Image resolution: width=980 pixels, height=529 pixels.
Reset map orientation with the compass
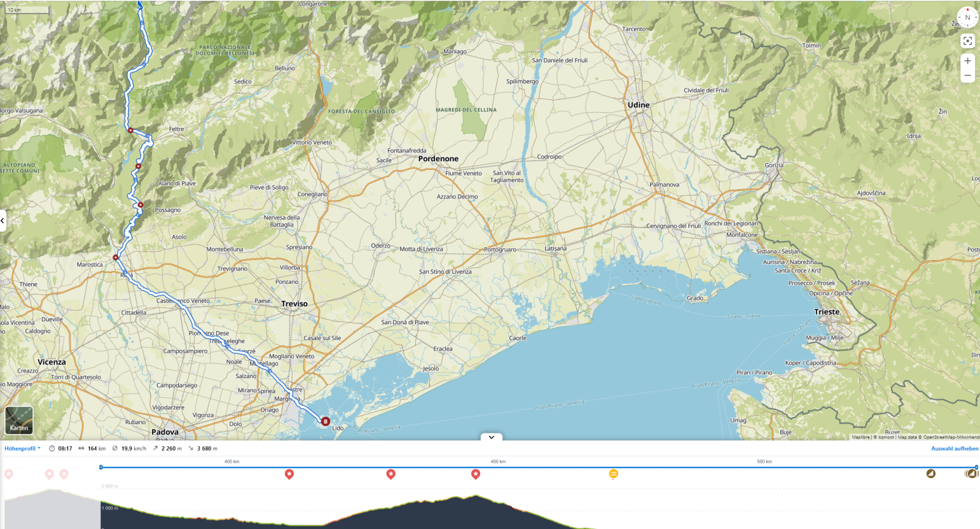(x=967, y=17)
